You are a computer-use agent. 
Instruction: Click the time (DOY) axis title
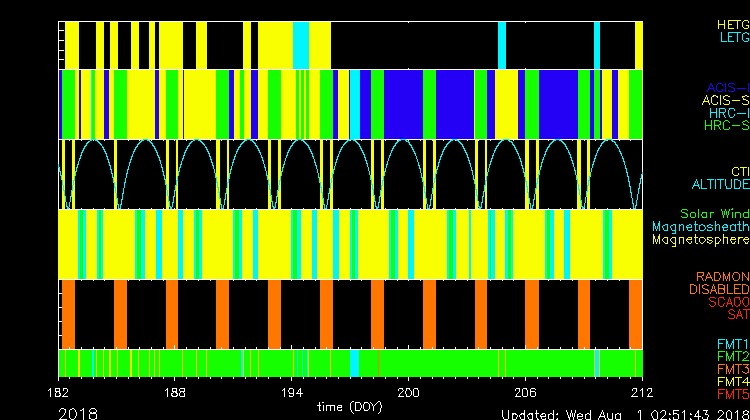pos(349,407)
